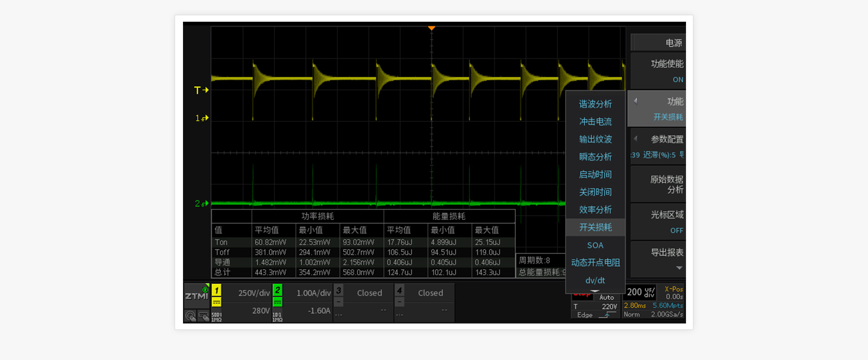Click the green channel 2 DC coupling icon

(278, 302)
